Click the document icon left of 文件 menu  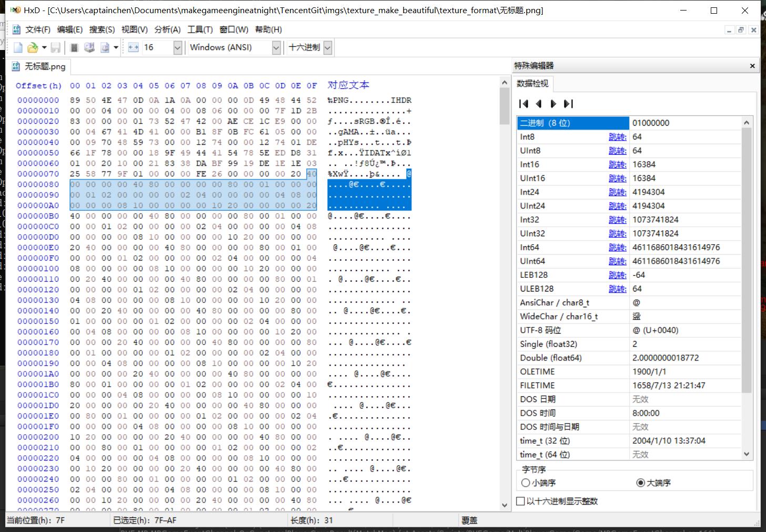[16, 29]
